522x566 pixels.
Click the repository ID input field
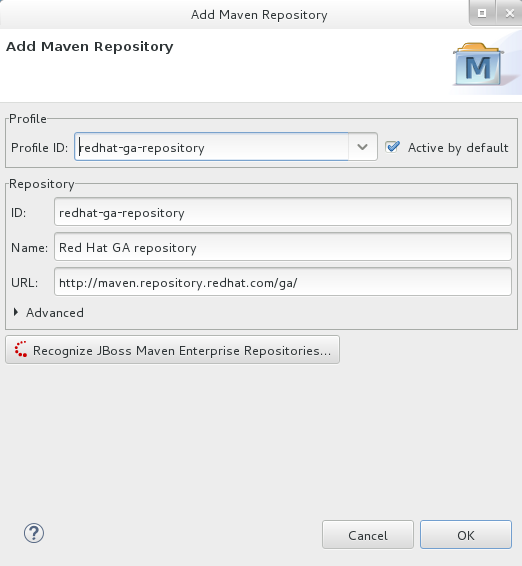pyautogui.click(x=283, y=212)
